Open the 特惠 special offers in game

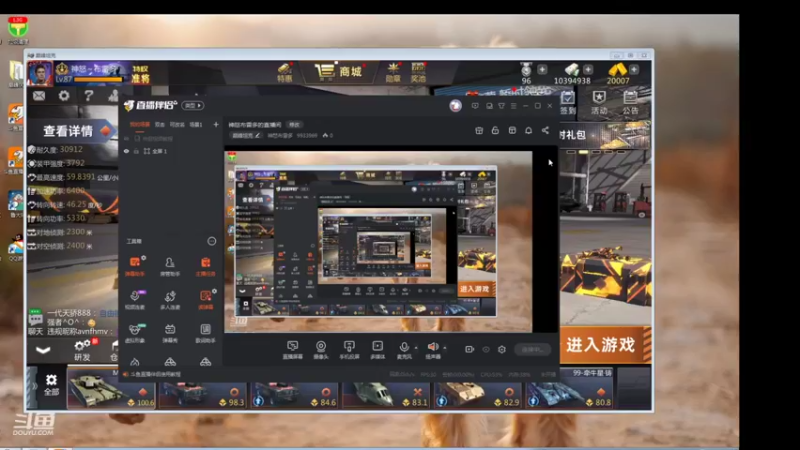[x=284, y=72]
